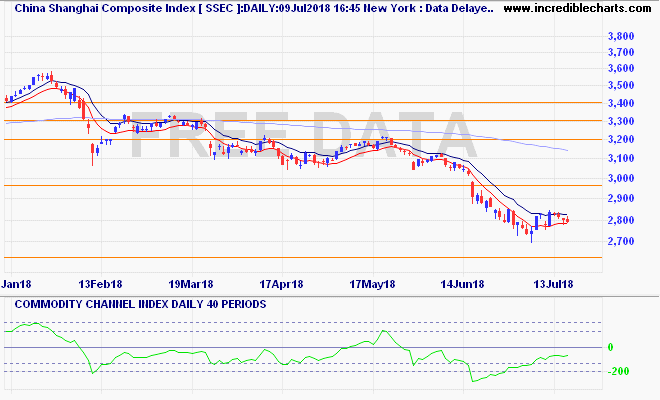The width and height of the screenshot is (660, 400).
Task: Click the Jan18 date label
Action: click(x=18, y=283)
